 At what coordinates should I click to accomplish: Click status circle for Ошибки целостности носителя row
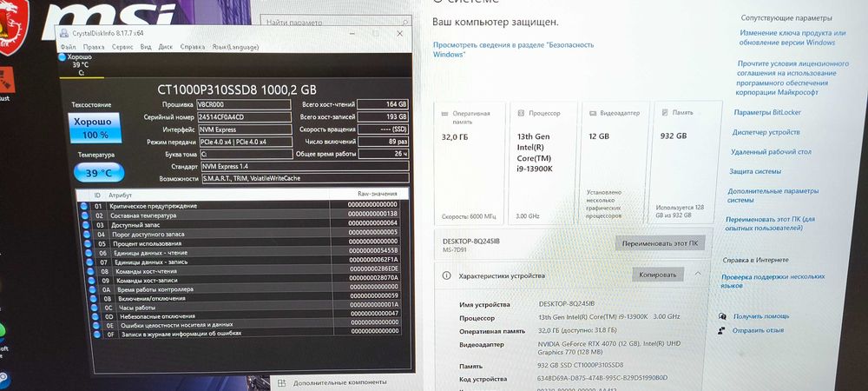(x=95, y=325)
